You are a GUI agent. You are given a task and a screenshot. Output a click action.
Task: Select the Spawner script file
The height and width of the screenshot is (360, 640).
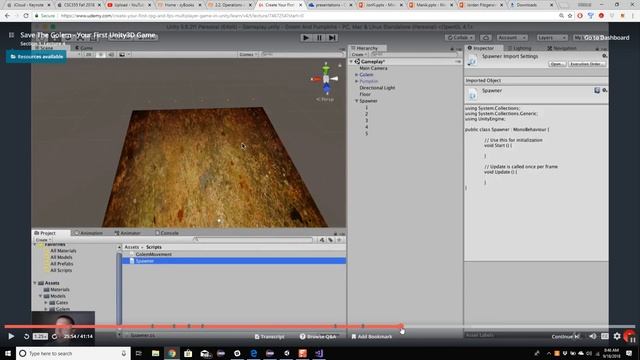coord(234,261)
